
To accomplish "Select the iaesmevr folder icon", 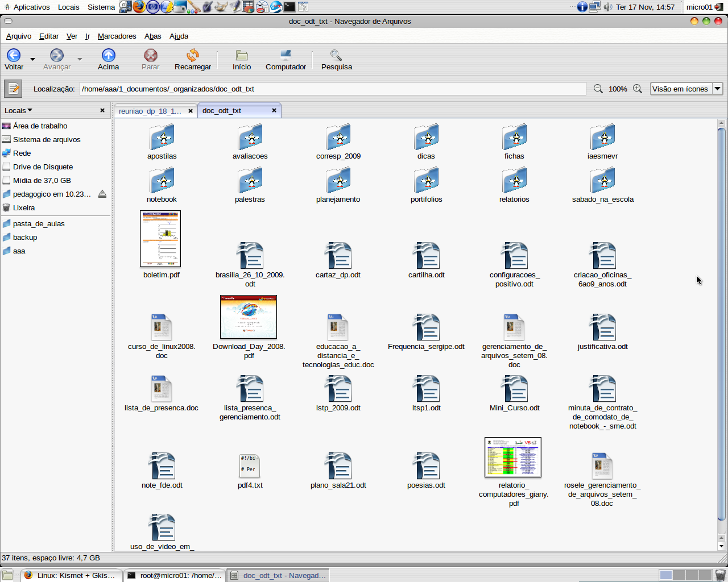I will pyautogui.click(x=603, y=137).
